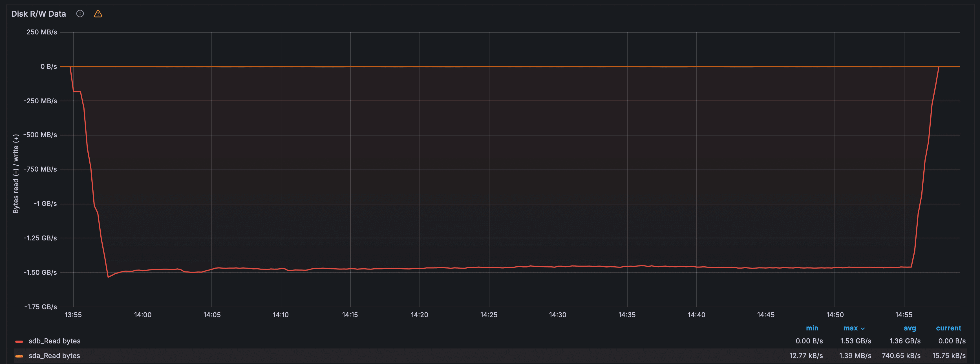Click the sort chevron next to max
Viewport: 980px width, 364px height.
click(863, 329)
